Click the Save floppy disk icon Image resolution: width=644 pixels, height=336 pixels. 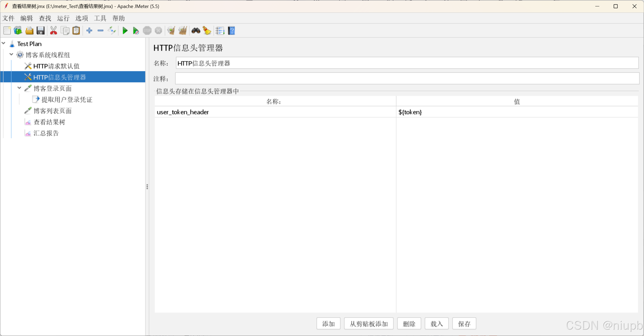coord(40,31)
